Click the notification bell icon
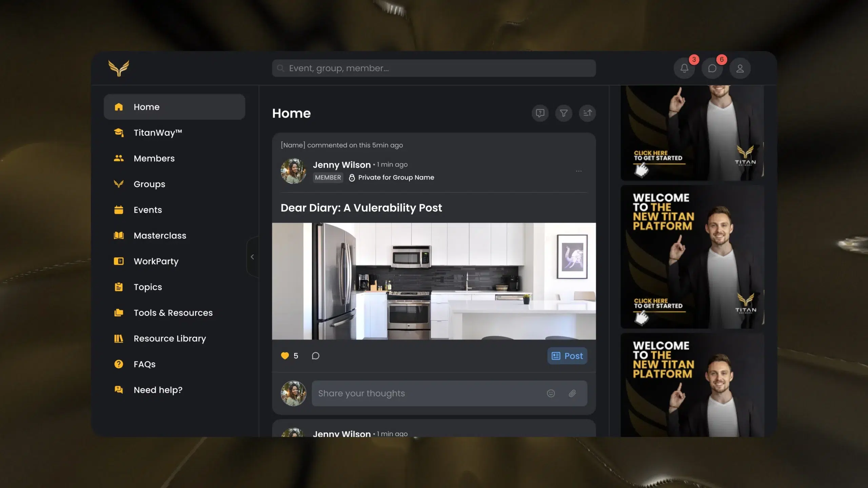This screenshot has height=488, width=868. (x=684, y=68)
